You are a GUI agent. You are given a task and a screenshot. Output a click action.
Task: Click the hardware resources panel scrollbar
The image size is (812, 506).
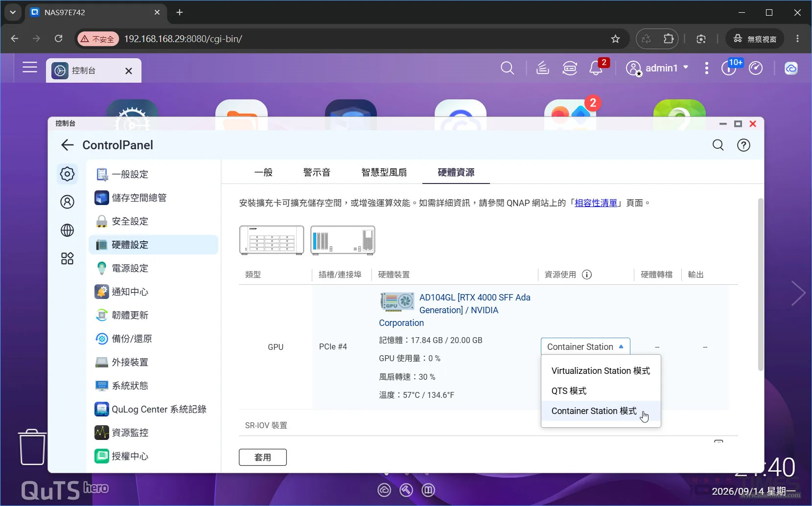point(760,284)
